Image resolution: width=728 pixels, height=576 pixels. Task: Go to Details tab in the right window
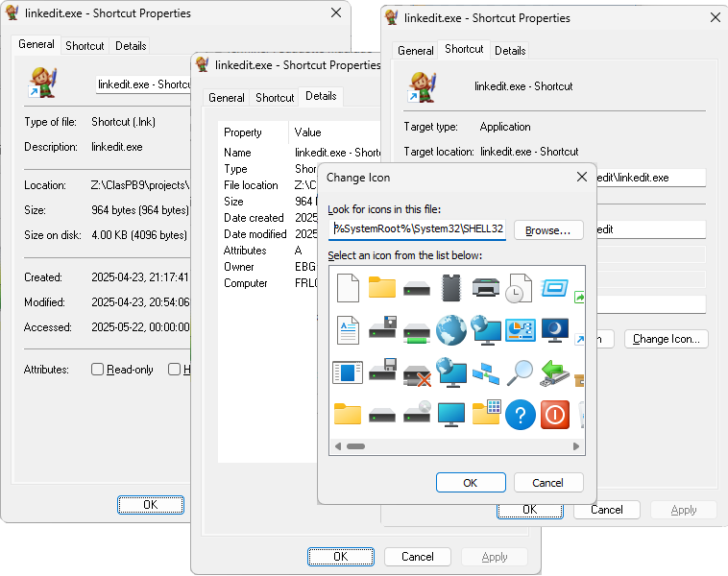coord(510,51)
